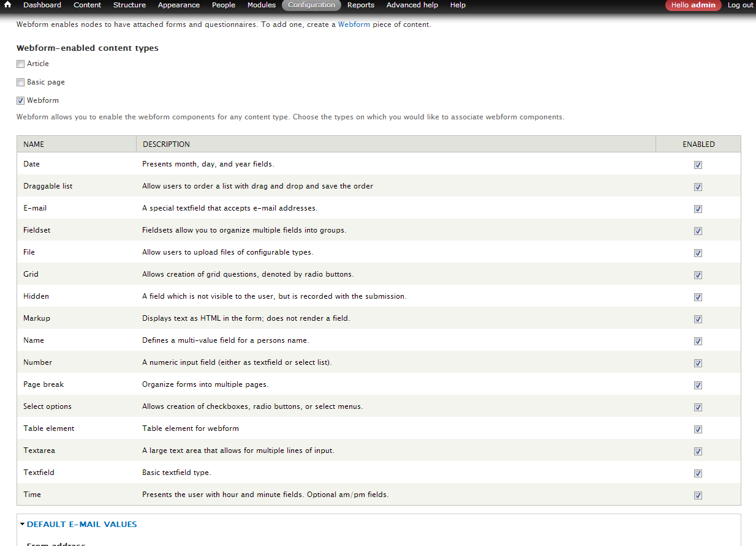The width and height of the screenshot is (756, 546).
Task: Toggle the Name component checkbox
Action: [x=698, y=341]
